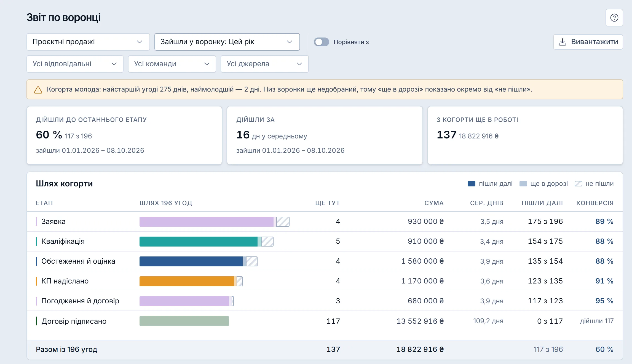This screenshot has height=364, width=632.
Task: Select the Обстеження й оцінка stage name
Action: (x=78, y=261)
